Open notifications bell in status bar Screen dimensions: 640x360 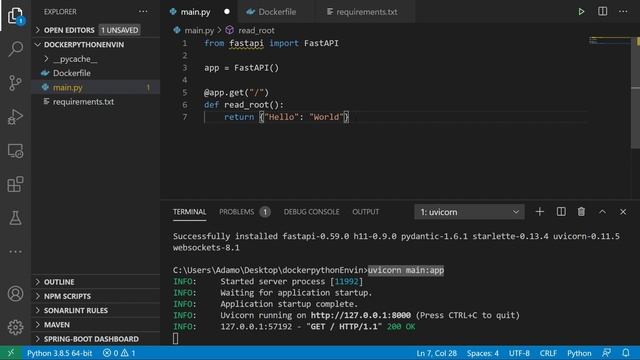pos(626,353)
